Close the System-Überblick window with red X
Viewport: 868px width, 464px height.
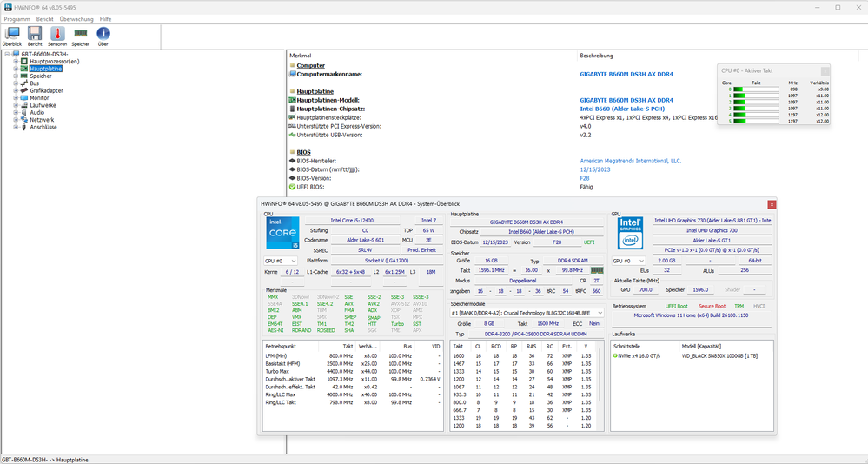coord(772,204)
